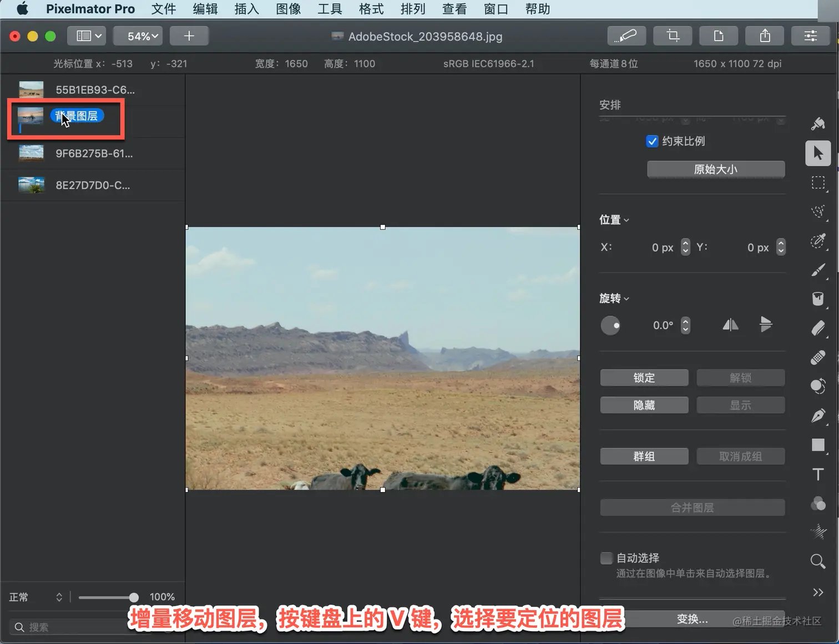
Task: Open the 帮助 menu
Action: [x=538, y=9]
